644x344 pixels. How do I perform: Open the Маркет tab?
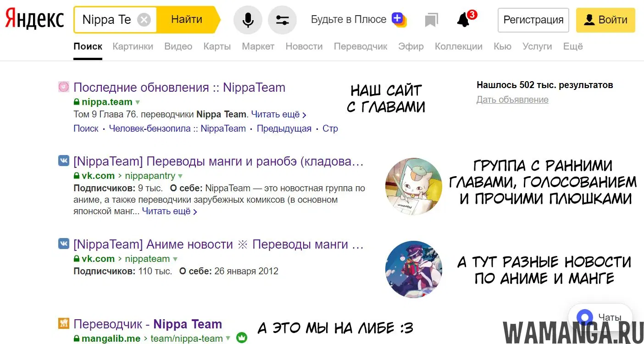pos(258,46)
